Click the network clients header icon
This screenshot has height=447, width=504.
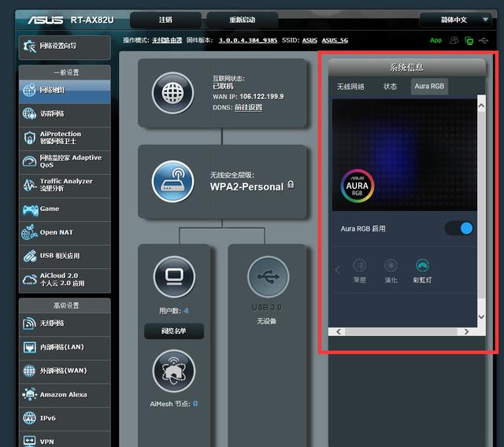(x=469, y=41)
